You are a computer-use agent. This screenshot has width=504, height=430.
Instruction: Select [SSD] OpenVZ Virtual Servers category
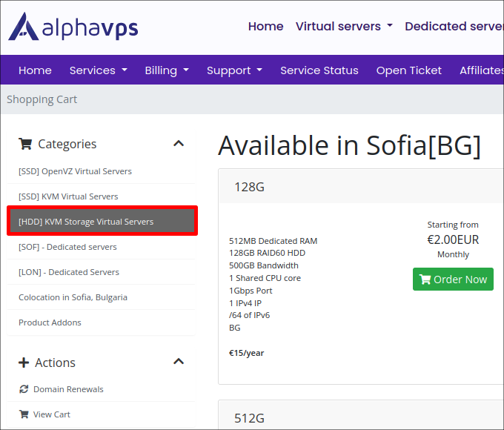click(x=102, y=171)
